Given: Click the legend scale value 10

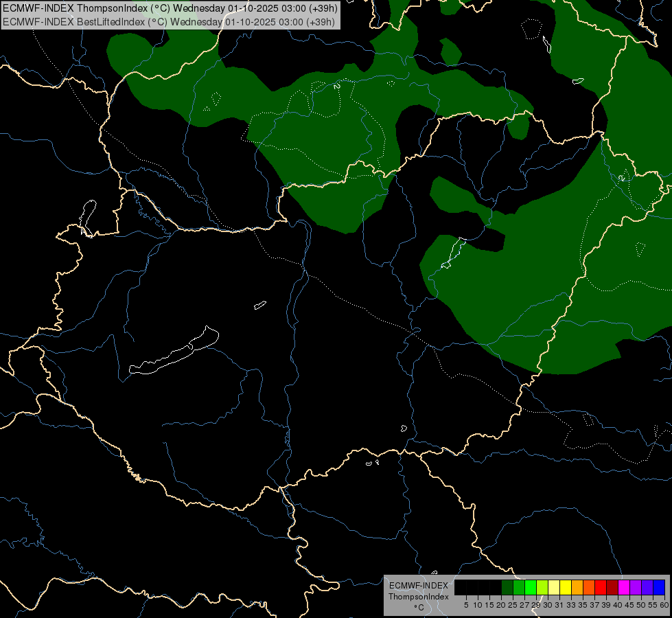Looking at the screenshot, I should [x=478, y=605].
